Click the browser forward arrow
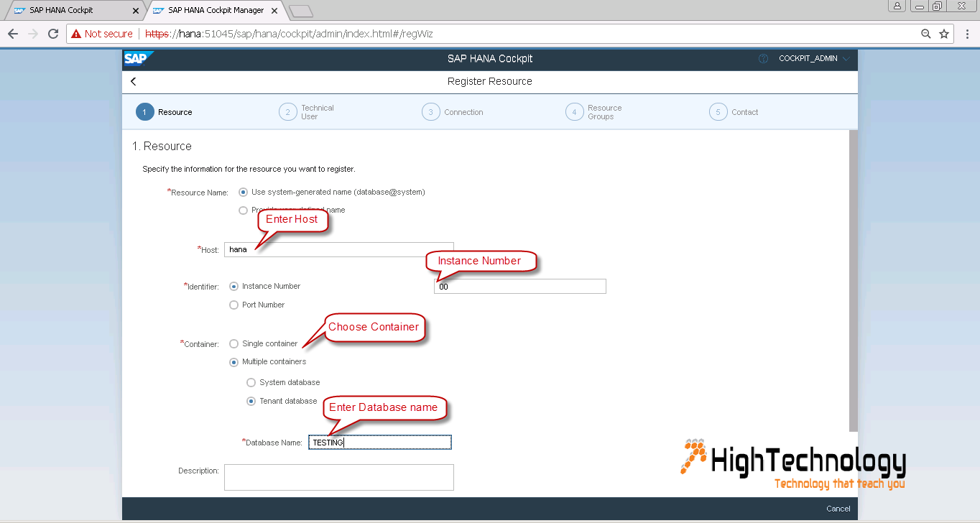Viewport: 980px width, 523px height. point(32,34)
